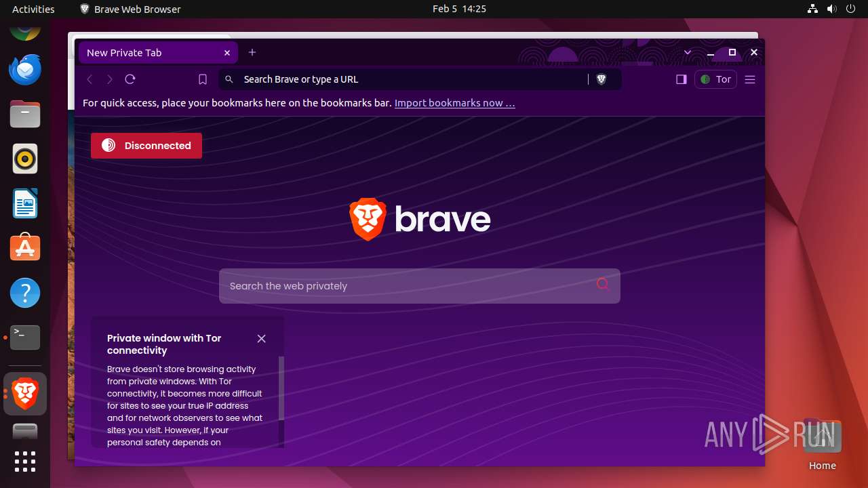The width and height of the screenshot is (868, 488).
Task: Click the Disconnected Tor status button
Action: click(146, 146)
